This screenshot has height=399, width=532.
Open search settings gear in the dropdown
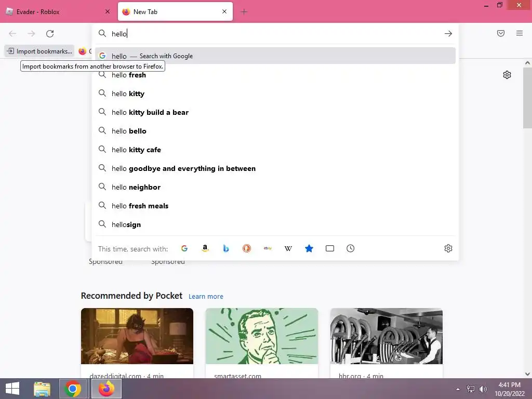coord(448,248)
